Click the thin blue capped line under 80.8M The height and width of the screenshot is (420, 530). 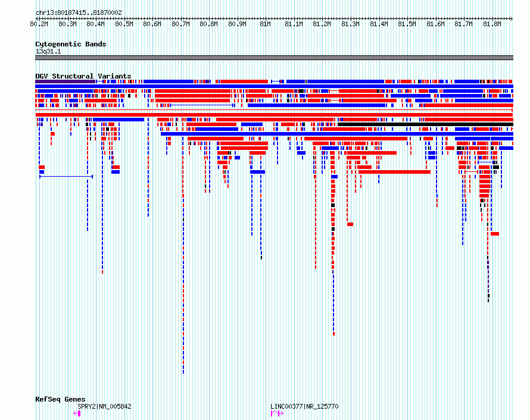pos(202,105)
